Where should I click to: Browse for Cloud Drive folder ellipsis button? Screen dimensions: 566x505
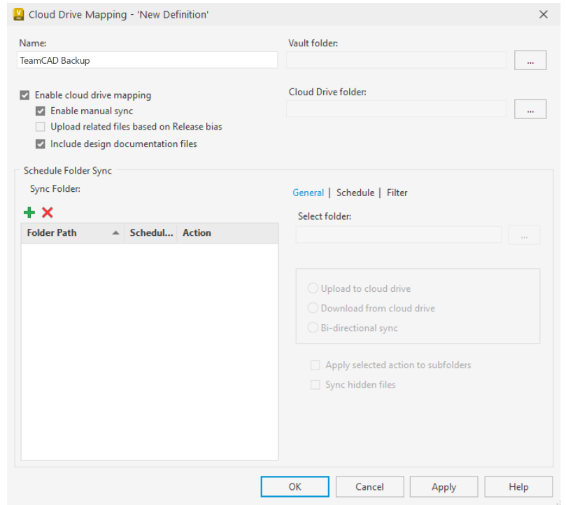click(x=530, y=109)
